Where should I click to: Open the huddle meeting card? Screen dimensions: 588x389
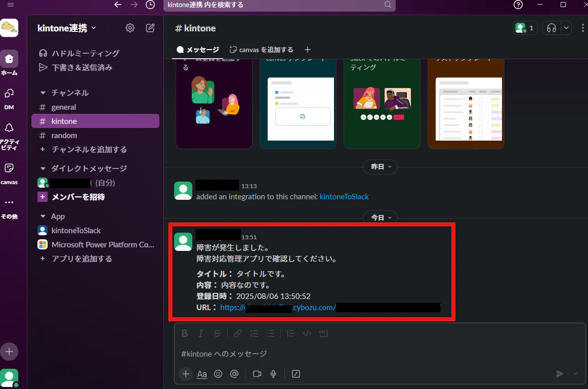coord(382,104)
